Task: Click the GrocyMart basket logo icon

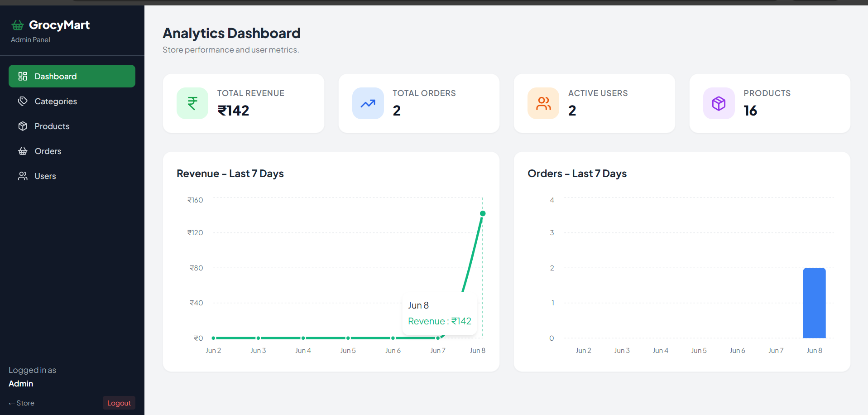Action: (18, 25)
